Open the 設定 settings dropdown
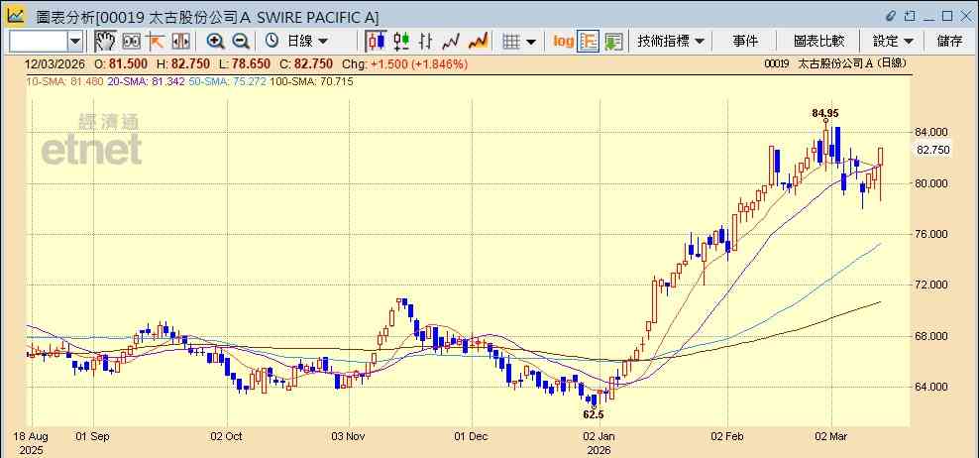Viewport: 980px width, 458px height. click(x=893, y=42)
